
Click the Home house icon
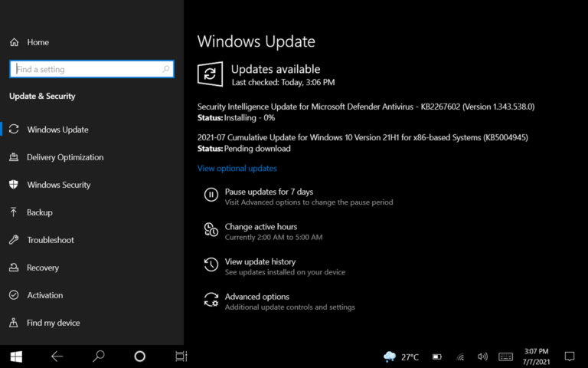click(15, 42)
